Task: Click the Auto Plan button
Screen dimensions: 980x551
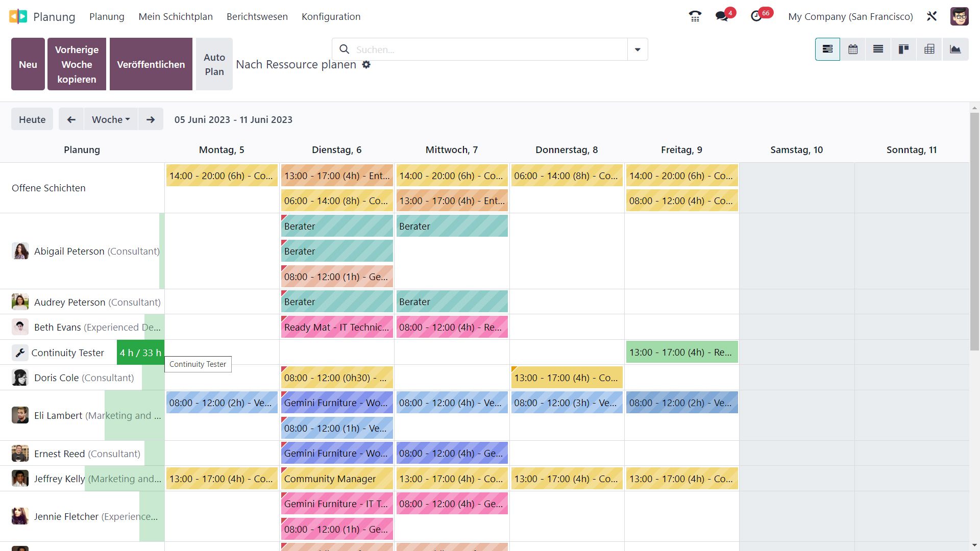Action: 214,64
